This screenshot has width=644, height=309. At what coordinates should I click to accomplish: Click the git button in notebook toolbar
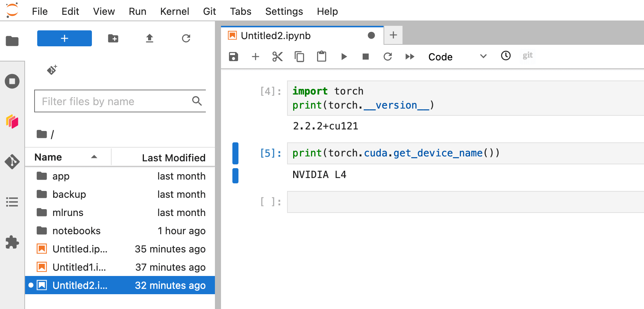(528, 56)
